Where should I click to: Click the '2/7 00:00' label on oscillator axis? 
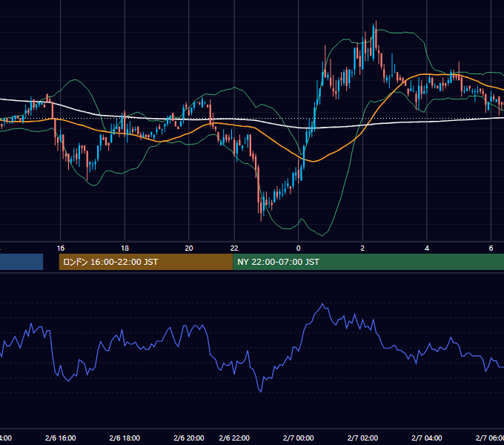[x=298, y=438]
